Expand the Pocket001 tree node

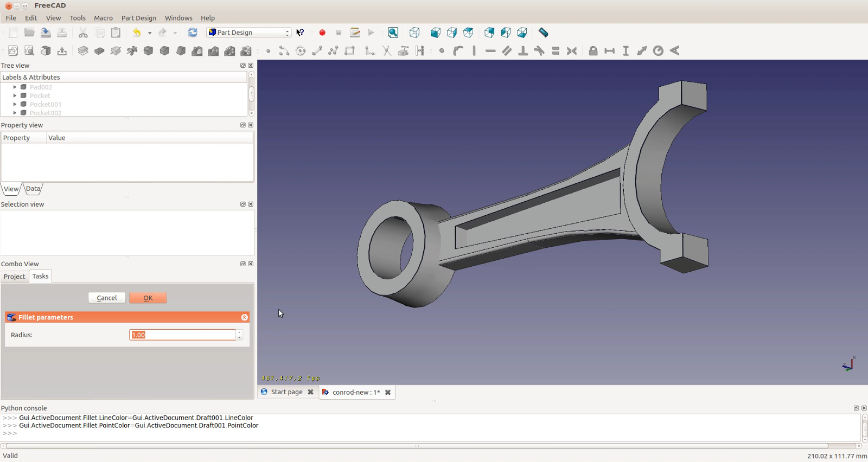pos(15,104)
